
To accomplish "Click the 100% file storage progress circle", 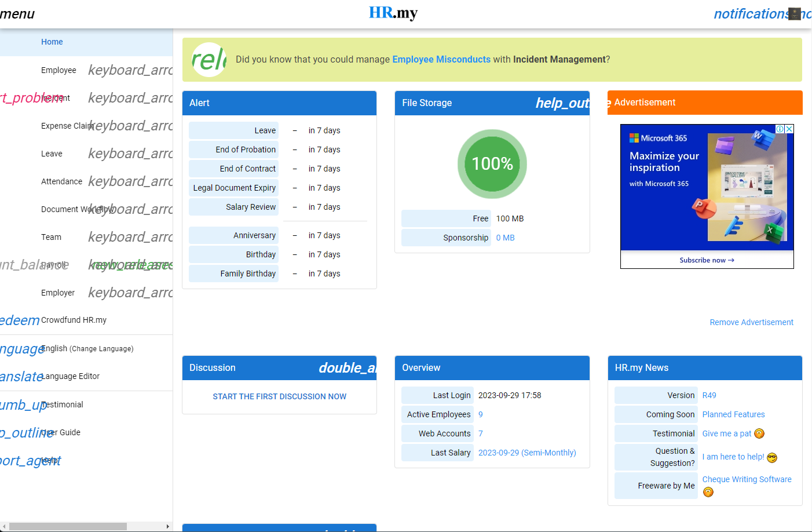I will point(492,164).
